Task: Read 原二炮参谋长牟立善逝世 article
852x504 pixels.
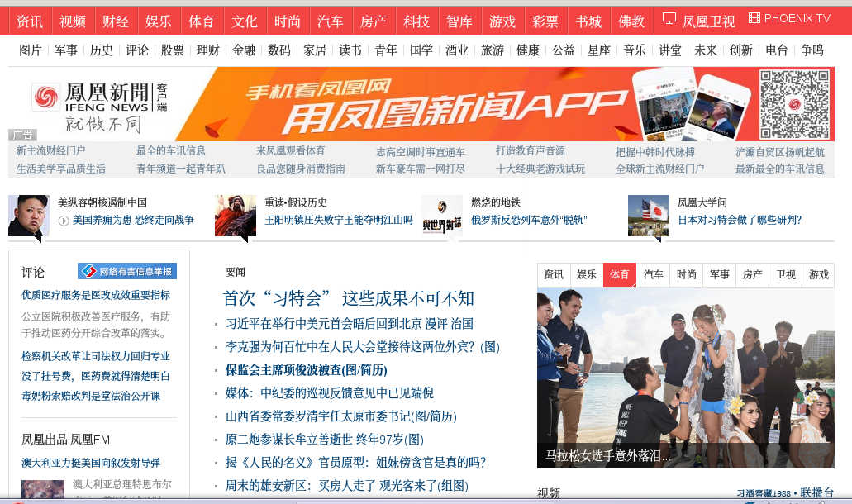Action: (325, 439)
